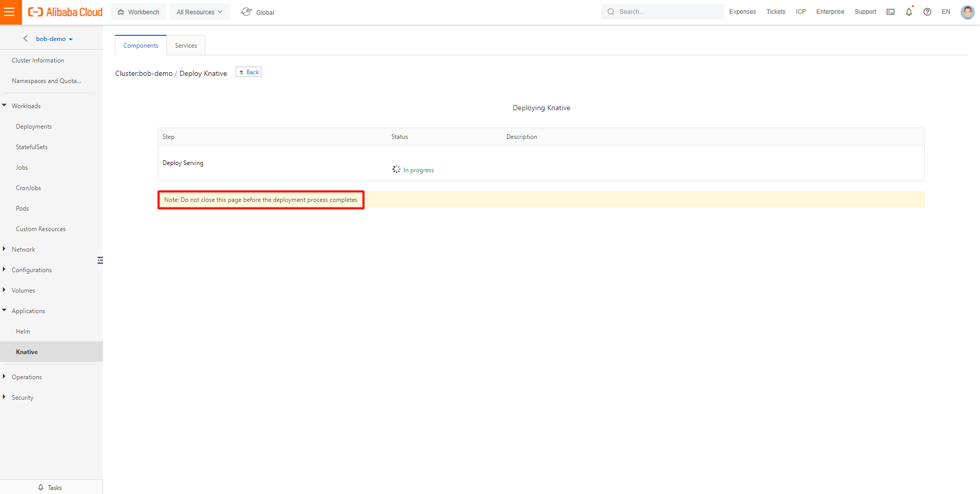The width and height of the screenshot is (980, 494).
Task: Open Pods under Workloads
Action: pyautogui.click(x=23, y=209)
